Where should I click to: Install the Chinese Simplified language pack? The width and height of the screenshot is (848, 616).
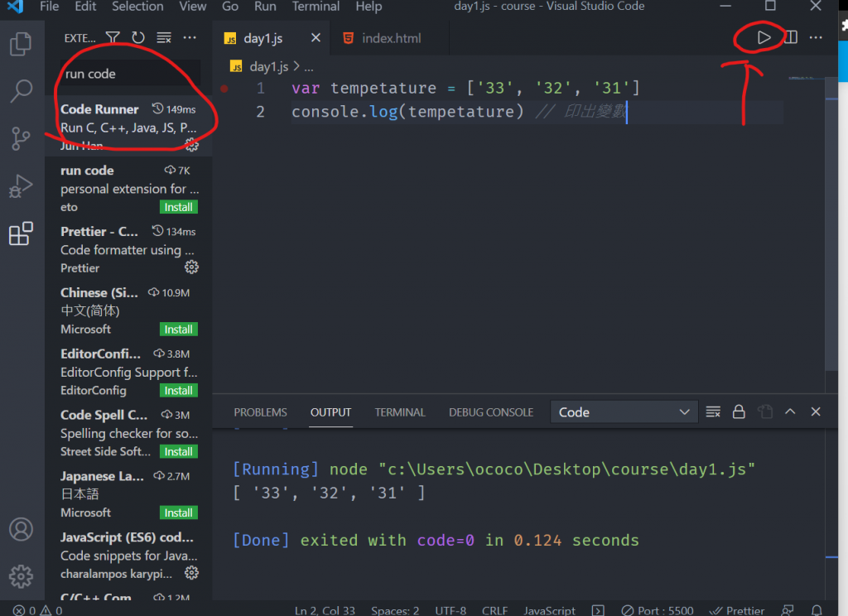179,330
